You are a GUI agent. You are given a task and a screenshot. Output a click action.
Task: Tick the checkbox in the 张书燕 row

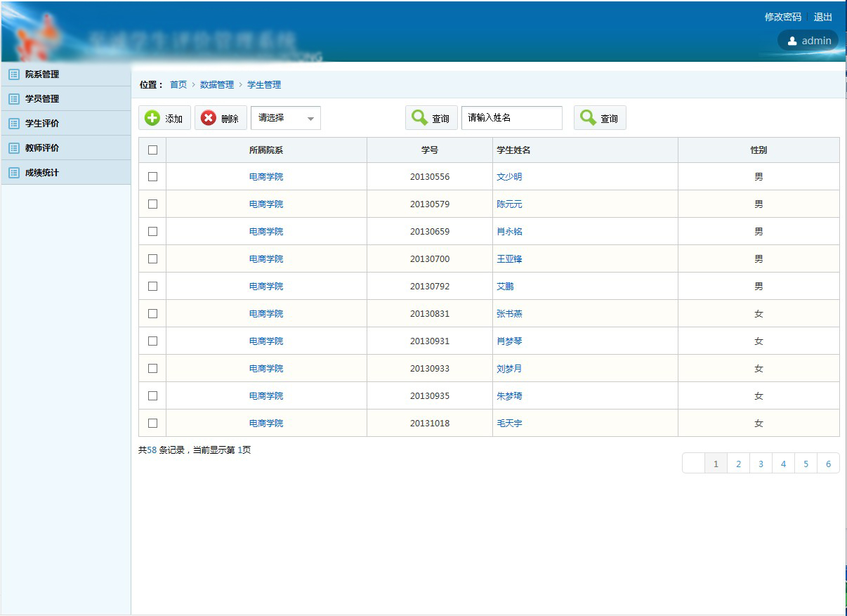click(152, 314)
